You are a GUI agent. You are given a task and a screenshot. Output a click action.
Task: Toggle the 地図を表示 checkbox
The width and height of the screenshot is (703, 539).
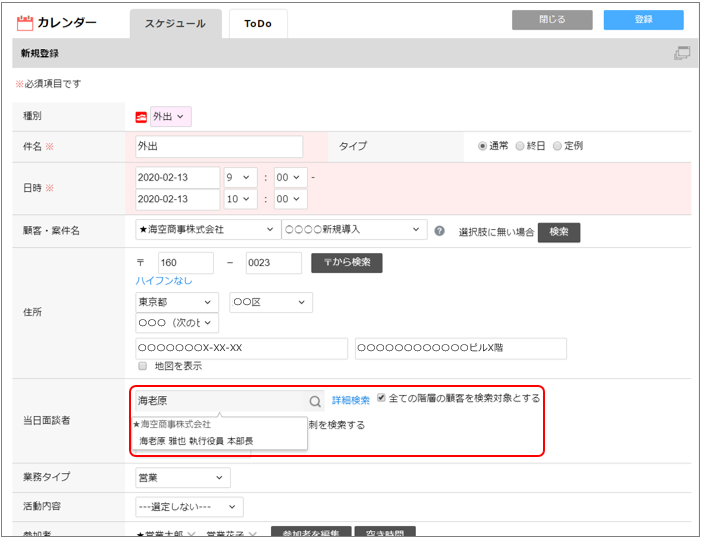(x=143, y=366)
